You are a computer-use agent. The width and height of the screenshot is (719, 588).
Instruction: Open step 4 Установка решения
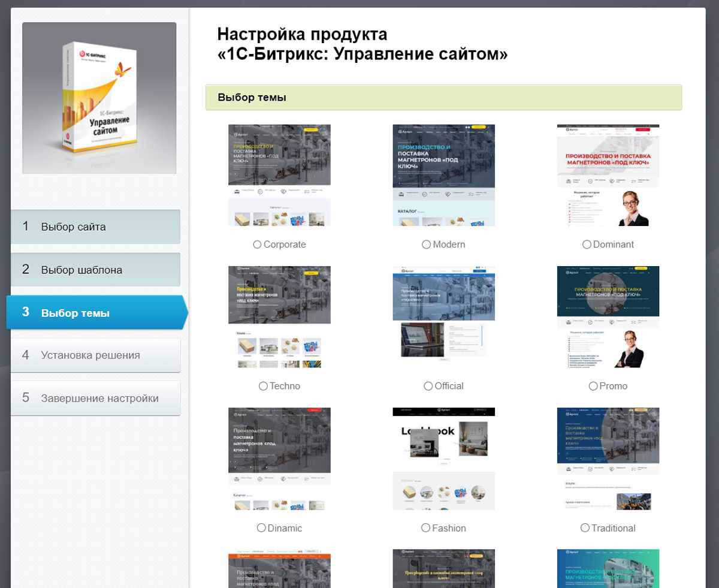click(x=95, y=355)
